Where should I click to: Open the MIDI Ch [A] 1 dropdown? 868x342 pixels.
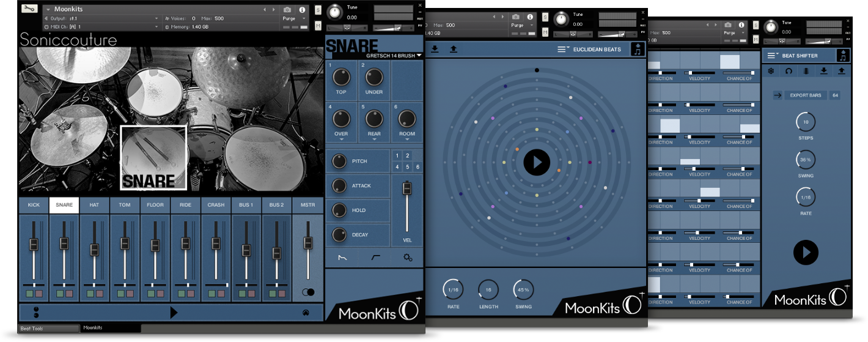101,27
